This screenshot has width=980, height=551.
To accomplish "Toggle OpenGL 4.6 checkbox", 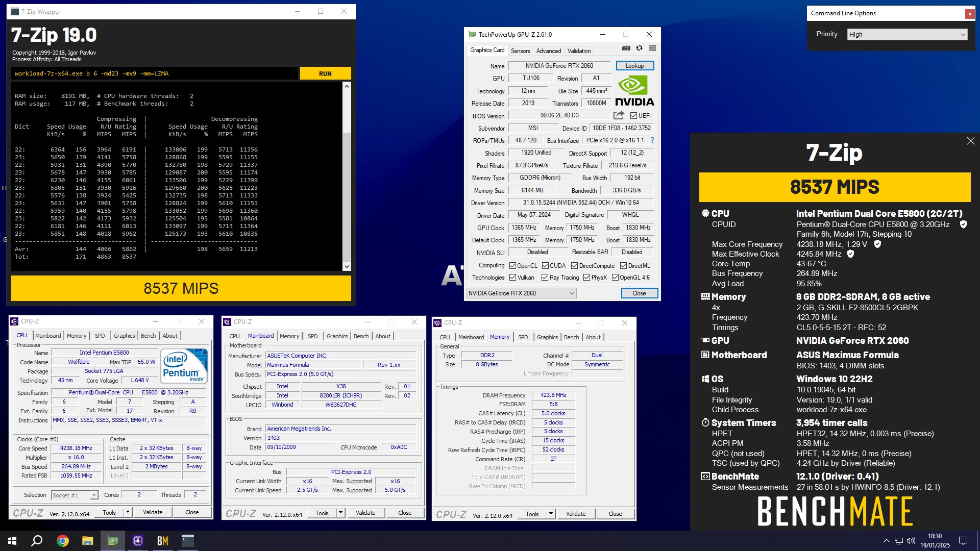I will click(615, 278).
